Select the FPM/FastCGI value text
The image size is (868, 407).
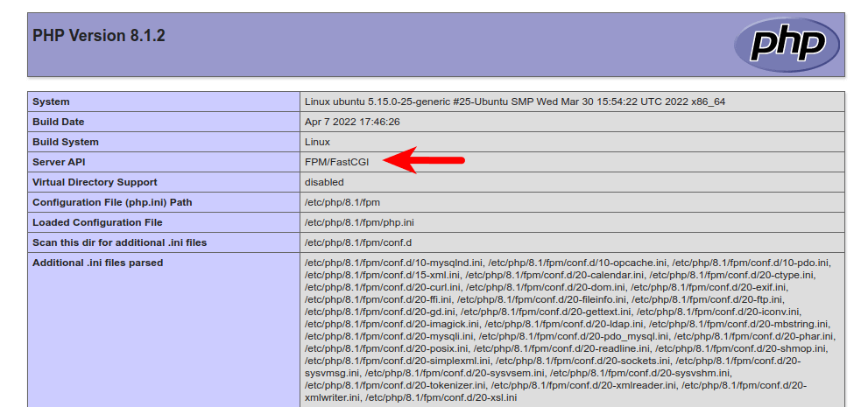click(336, 162)
